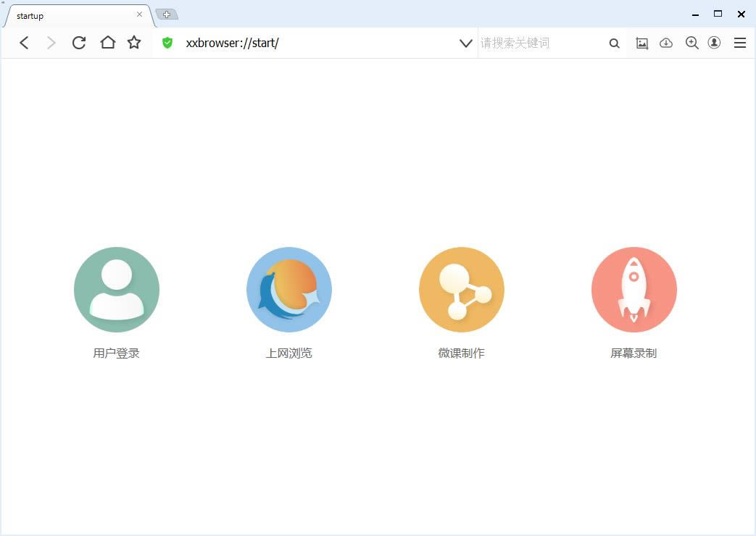Viewport: 756px width, 536px height.
Task: Reload the page with refresh icon
Action: click(79, 43)
